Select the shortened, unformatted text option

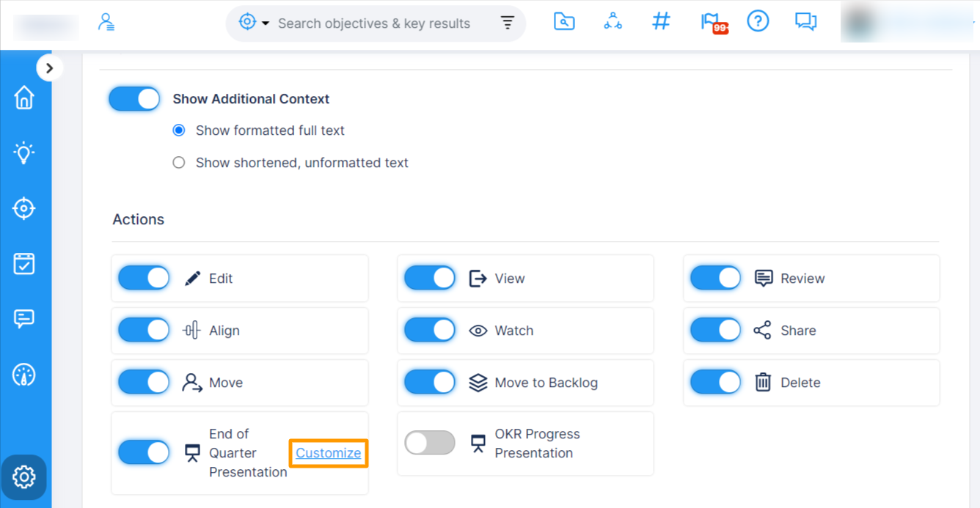[x=178, y=162]
